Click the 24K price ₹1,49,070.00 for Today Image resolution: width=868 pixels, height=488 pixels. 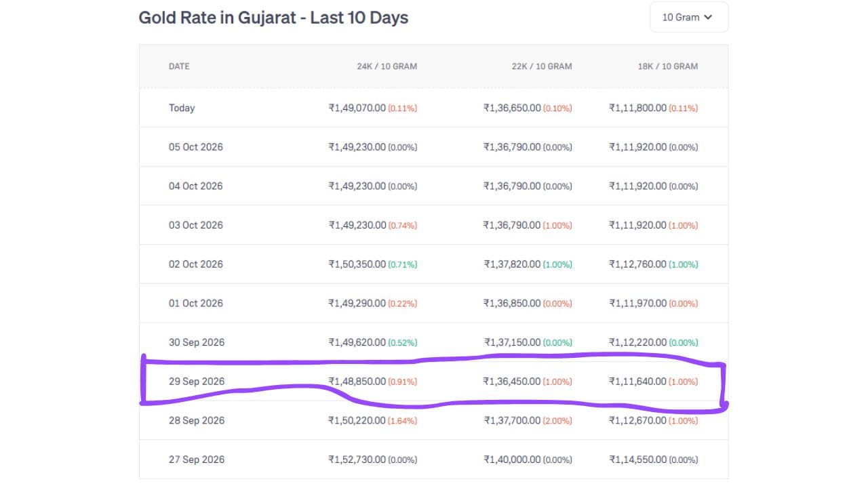(x=357, y=108)
